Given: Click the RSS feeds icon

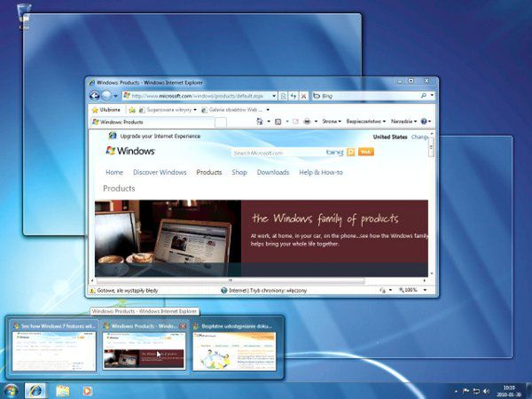Looking at the screenshot, I should point(278,121).
